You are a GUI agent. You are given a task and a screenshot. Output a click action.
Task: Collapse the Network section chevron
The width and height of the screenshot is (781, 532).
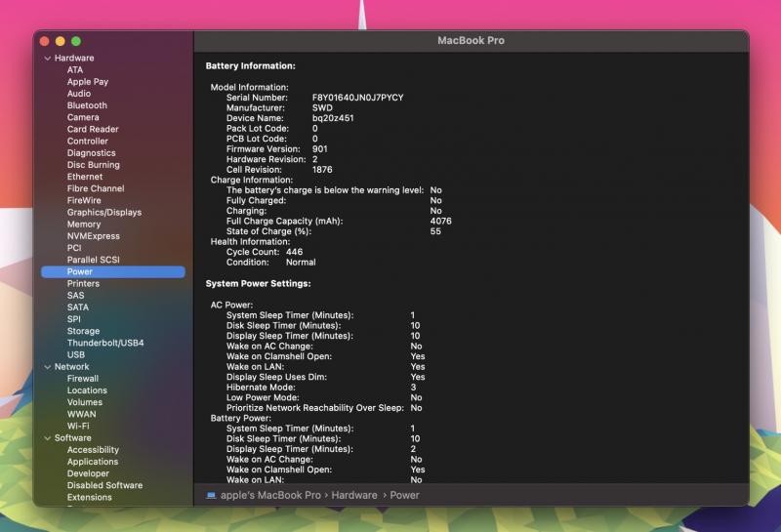pos(48,367)
